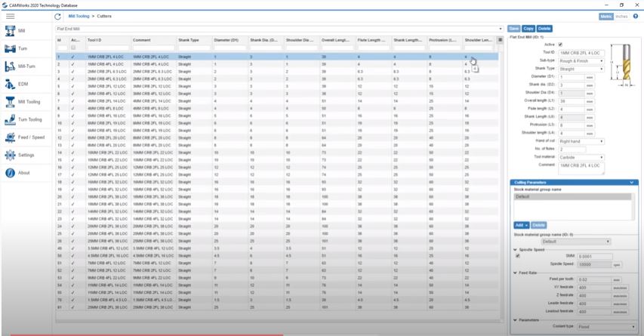Viewport: 644px width, 336px height.
Task: Select the 1MM CRB 4FL 4 LOC row
Action: pos(277,64)
